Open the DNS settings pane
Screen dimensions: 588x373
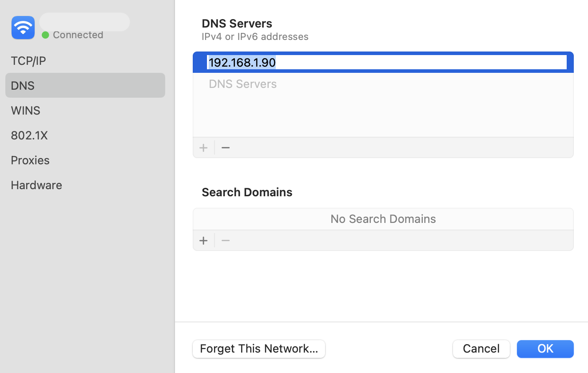tap(23, 85)
